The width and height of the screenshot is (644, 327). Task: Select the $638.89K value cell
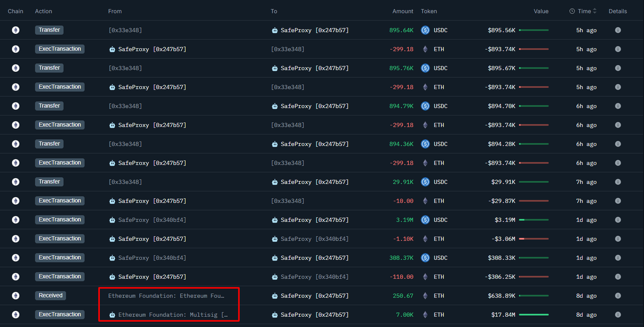tap(501, 296)
